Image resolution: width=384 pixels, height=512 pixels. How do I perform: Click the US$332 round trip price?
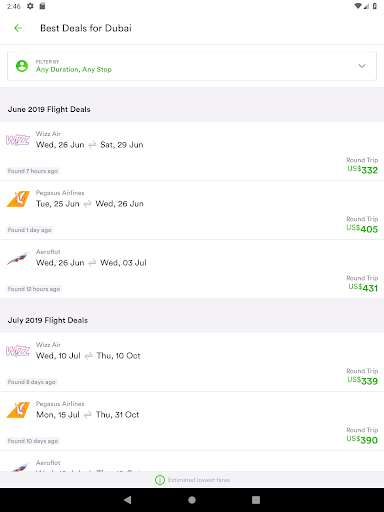(x=363, y=170)
